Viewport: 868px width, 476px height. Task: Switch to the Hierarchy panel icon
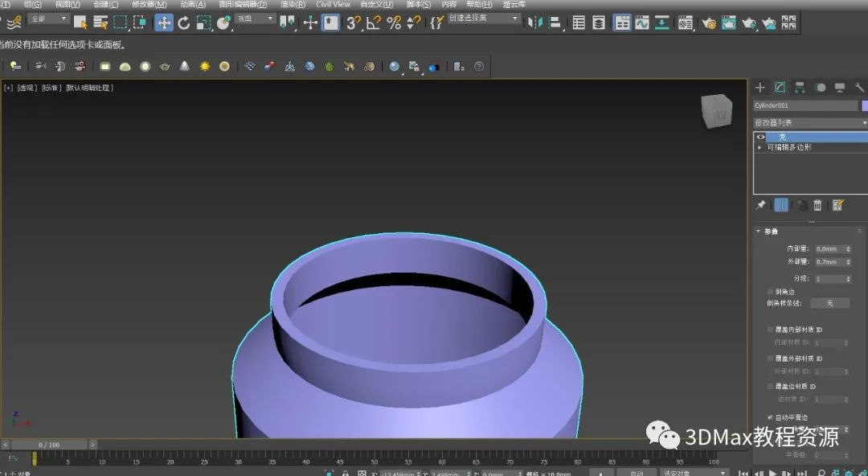click(800, 87)
